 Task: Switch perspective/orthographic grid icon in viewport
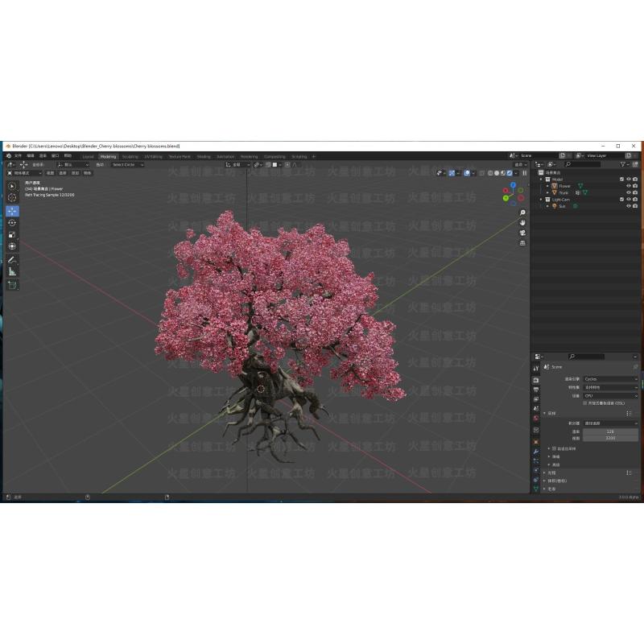[x=522, y=243]
